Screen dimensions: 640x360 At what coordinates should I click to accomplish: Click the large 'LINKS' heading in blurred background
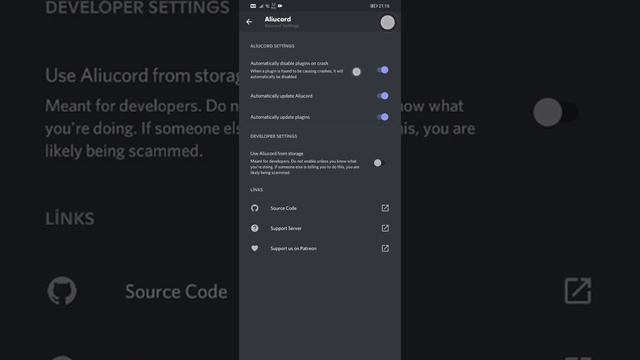[70, 219]
